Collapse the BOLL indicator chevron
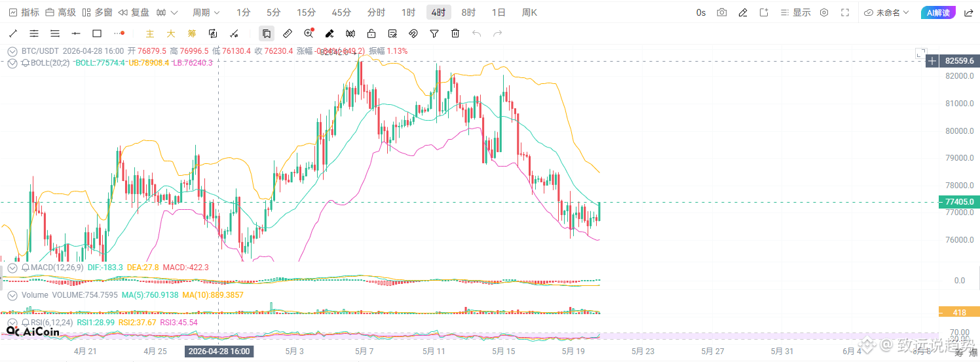The height and width of the screenshot is (362, 980). click(x=12, y=62)
